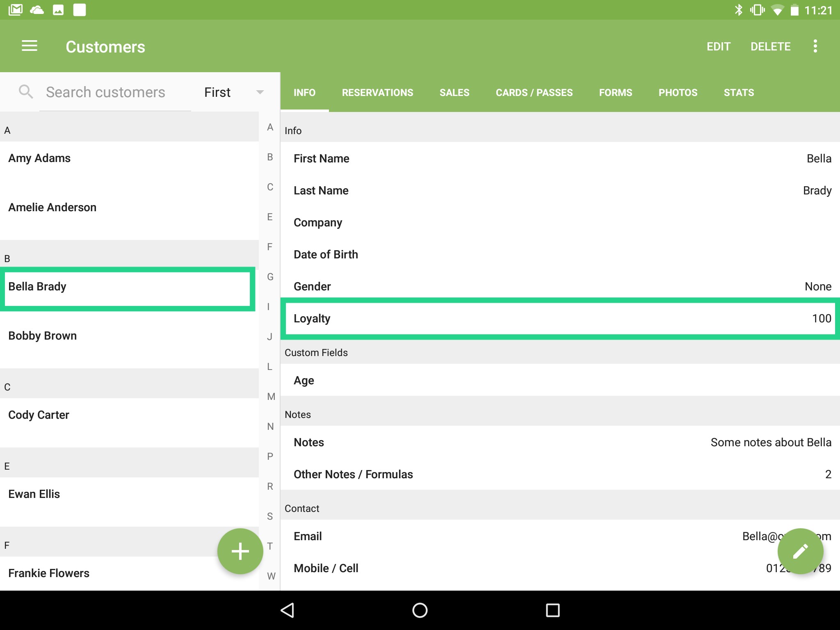
Task: Click EDIT in the top bar
Action: click(x=719, y=46)
